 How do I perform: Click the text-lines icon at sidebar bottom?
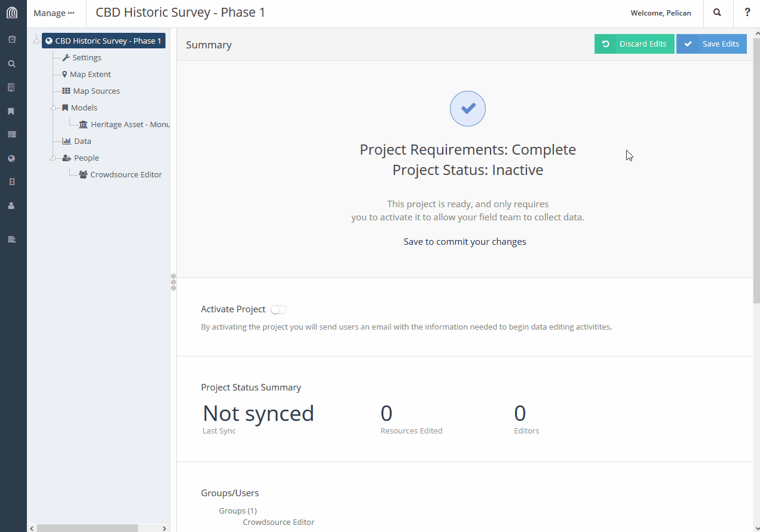pos(11,239)
